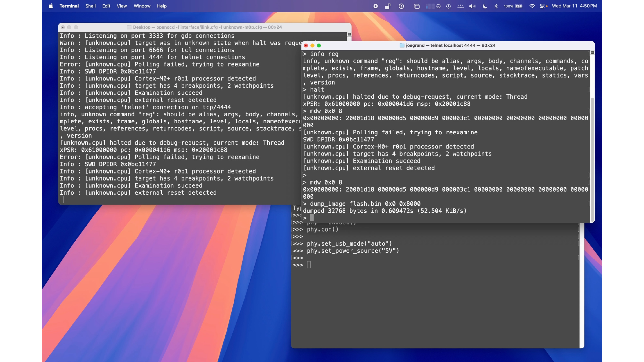
Task: Open the Window menu
Action: pos(142,6)
